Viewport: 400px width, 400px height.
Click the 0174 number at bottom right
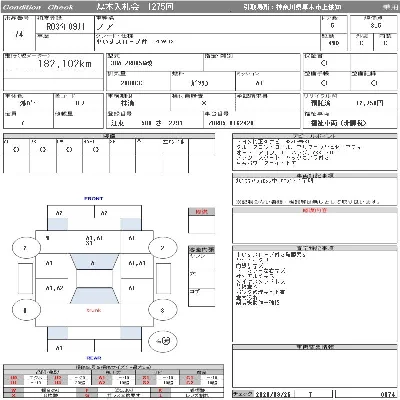click(x=388, y=394)
